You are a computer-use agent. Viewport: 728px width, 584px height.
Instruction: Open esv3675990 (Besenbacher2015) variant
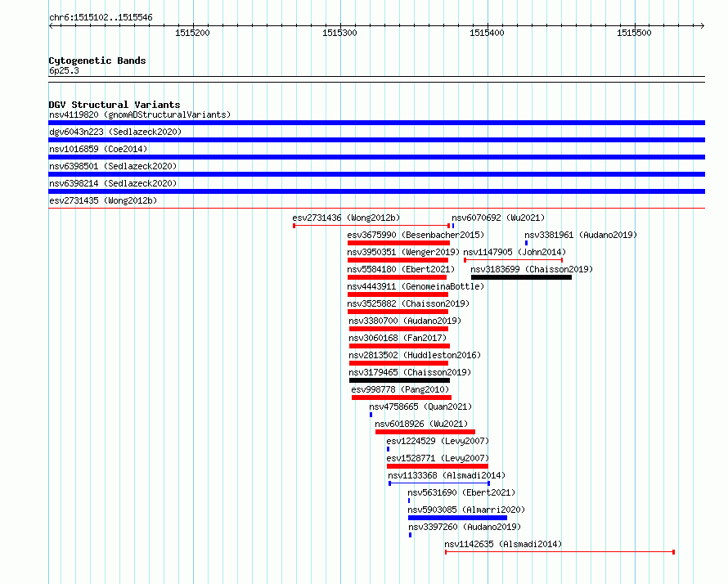(x=416, y=235)
